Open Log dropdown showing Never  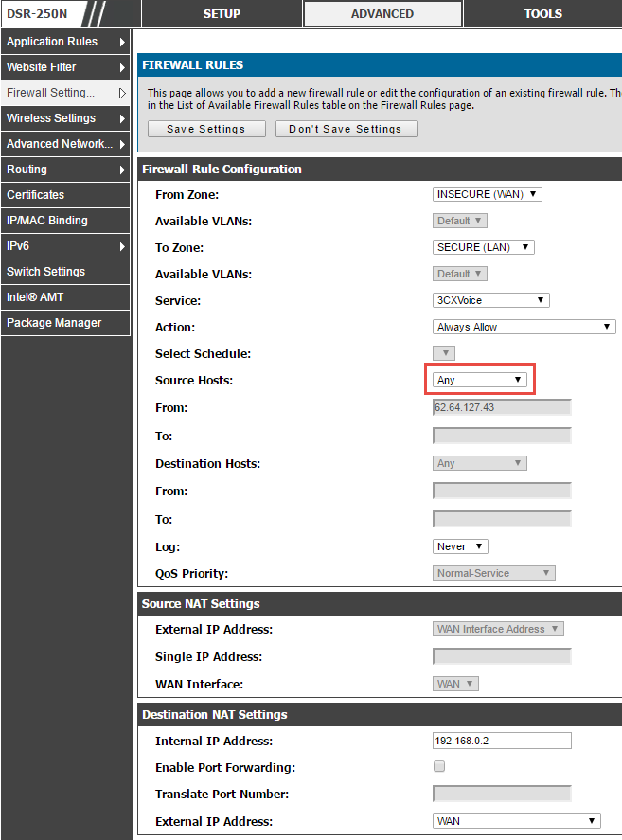[x=460, y=546]
